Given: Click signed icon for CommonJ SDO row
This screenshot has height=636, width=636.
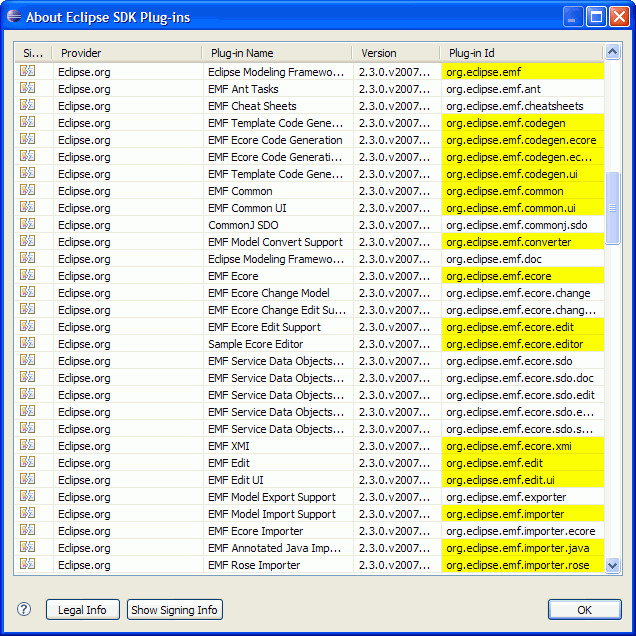Looking at the screenshot, I should [28, 225].
